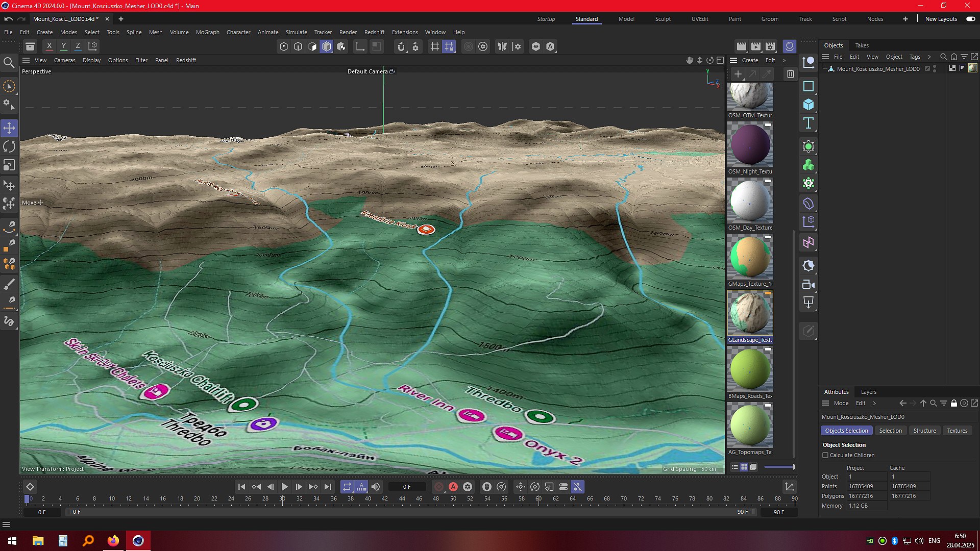Select the Rotate tool
Screen dimensions: 980x551
9,147
